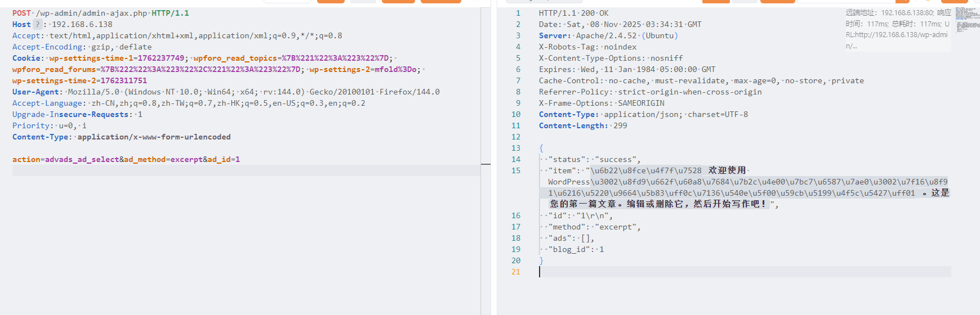This screenshot has width=980, height=315.
Task: Click the decoded '欢迎使用' text in response
Action: click(727, 170)
